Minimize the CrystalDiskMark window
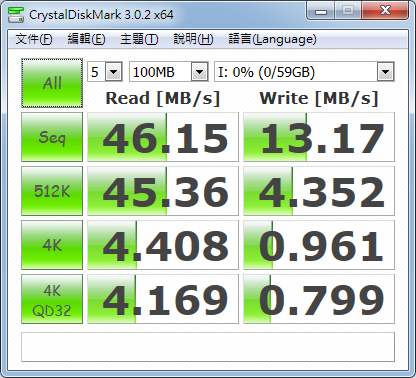This screenshot has height=378, width=416. click(321, 11)
